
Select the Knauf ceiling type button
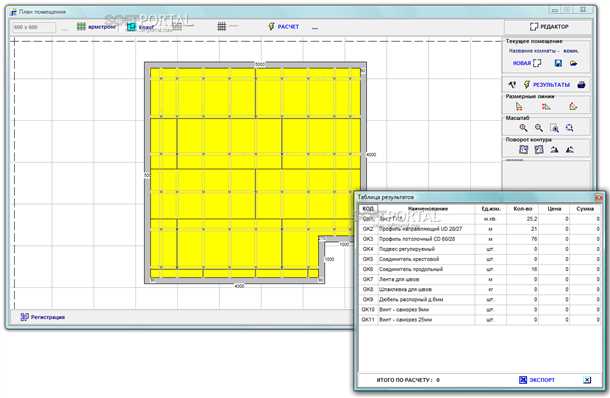[x=141, y=27]
